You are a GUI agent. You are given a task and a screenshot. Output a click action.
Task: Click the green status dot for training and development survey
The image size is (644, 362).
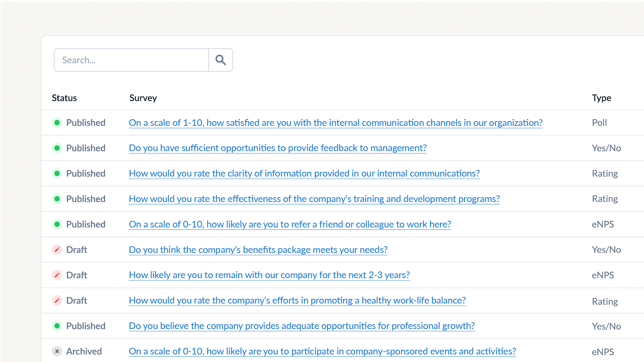click(x=57, y=199)
